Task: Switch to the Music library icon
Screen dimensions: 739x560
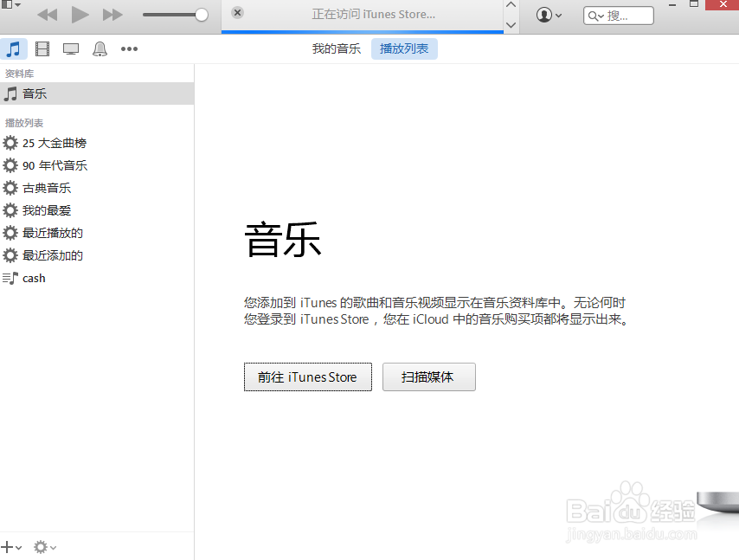Action: pyautogui.click(x=14, y=49)
